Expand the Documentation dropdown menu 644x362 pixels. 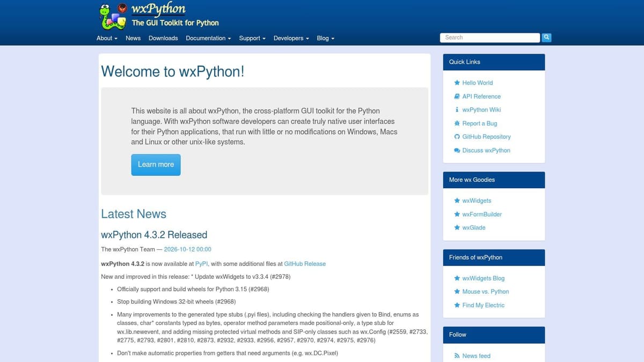click(208, 38)
